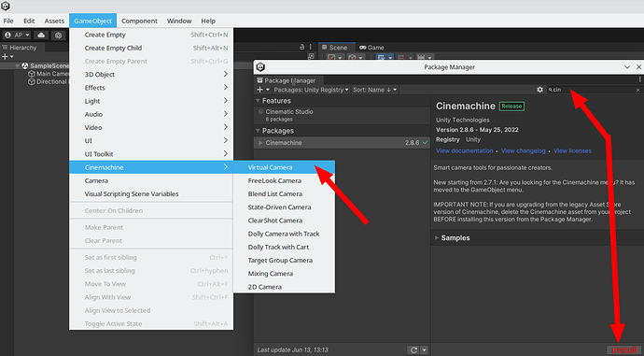Image resolution: width=644 pixels, height=356 pixels.
Task: Open Packages: Unity Registry dropdown
Action: [x=312, y=90]
